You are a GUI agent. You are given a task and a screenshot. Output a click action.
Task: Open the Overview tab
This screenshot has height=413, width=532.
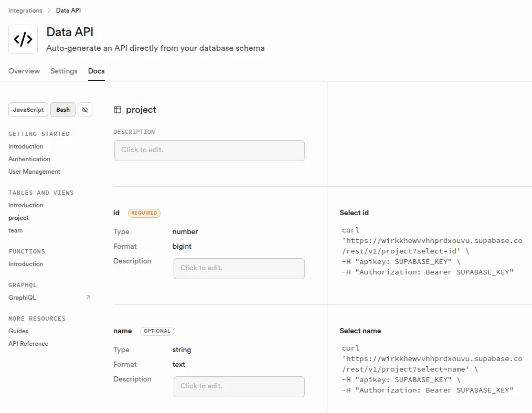click(24, 71)
